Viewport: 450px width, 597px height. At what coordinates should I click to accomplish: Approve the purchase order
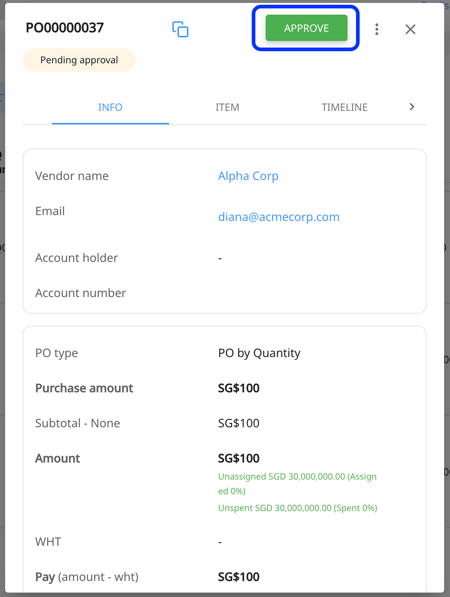(x=306, y=28)
